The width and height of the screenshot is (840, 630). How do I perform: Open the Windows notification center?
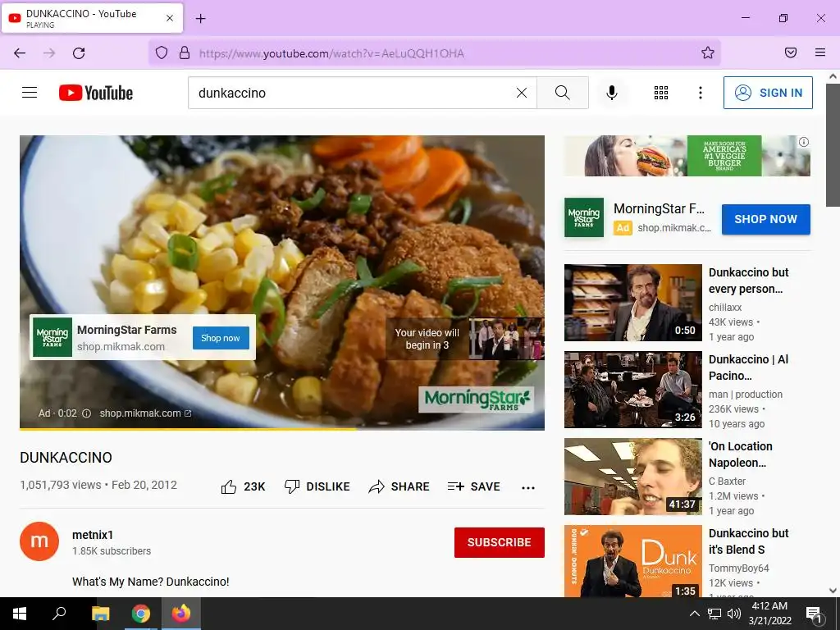pyautogui.click(x=814, y=614)
